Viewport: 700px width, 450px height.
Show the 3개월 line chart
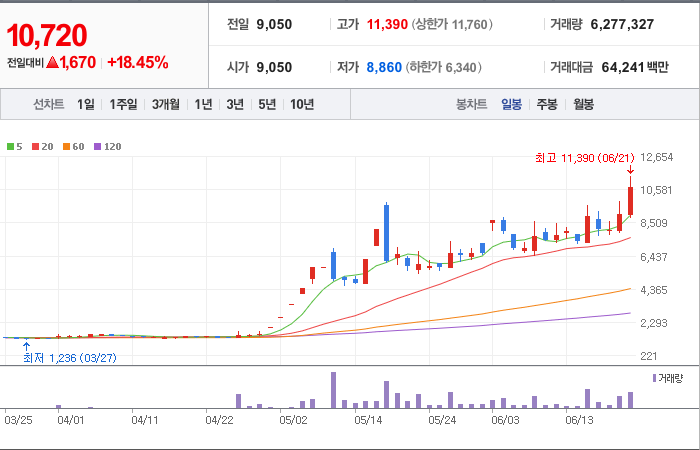coord(166,104)
